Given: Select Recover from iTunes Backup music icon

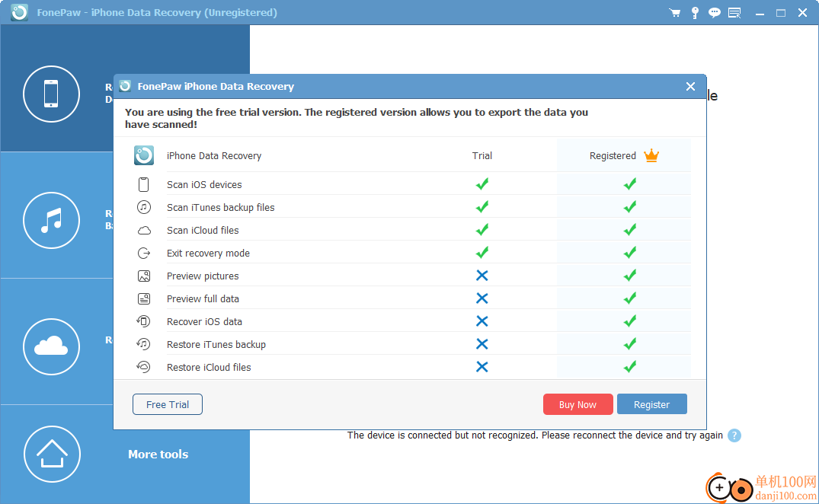Looking at the screenshot, I should click(x=51, y=220).
